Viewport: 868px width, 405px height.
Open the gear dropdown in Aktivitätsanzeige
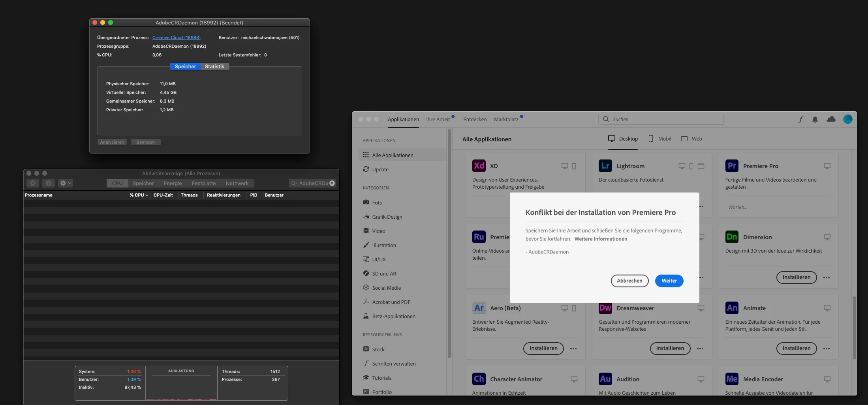65,183
